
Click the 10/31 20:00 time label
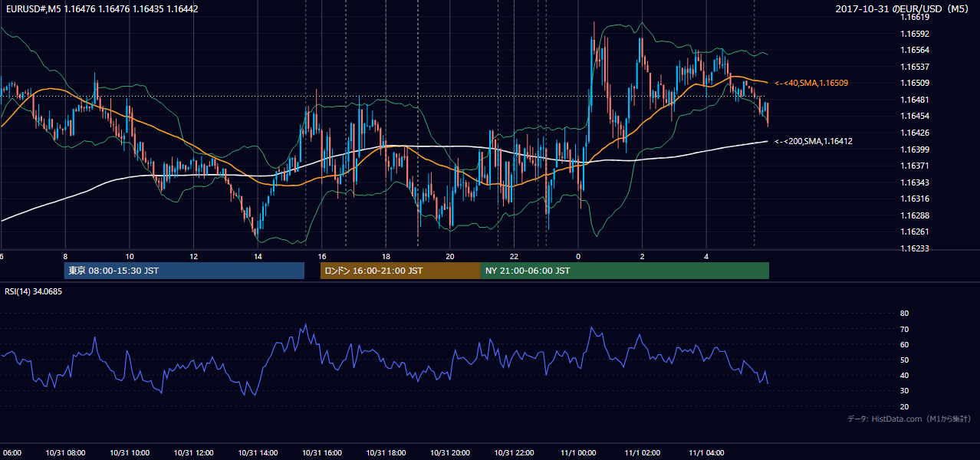point(450,453)
